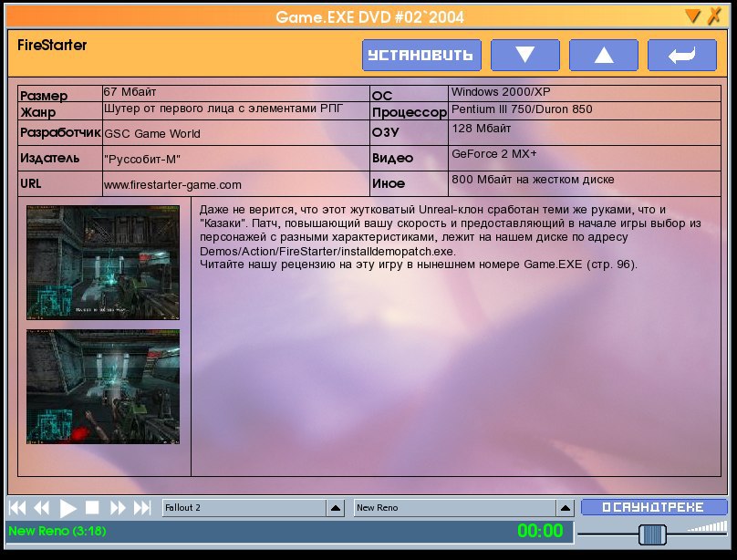Go to next entry with down arrow button
The image size is (737, 560).
point(525,55)
